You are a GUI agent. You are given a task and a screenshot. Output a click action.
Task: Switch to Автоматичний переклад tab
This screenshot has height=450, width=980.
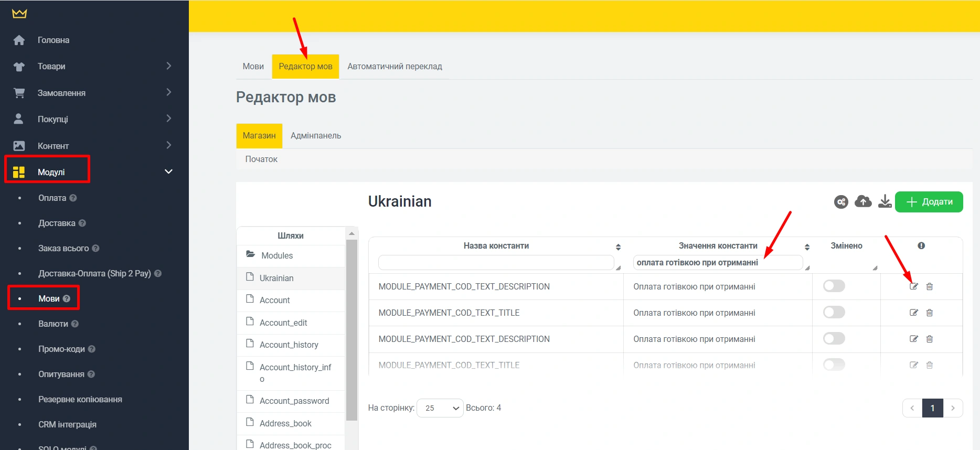coord(395,67)
